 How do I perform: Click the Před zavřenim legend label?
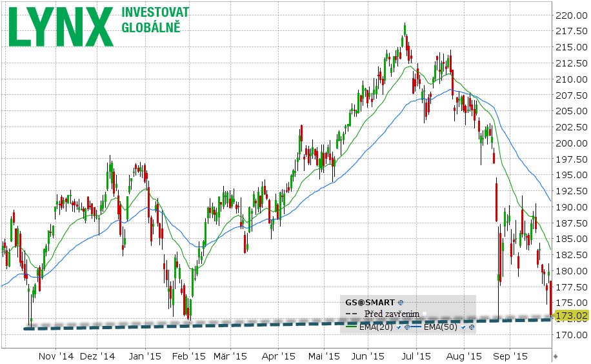tap(392, 314)
